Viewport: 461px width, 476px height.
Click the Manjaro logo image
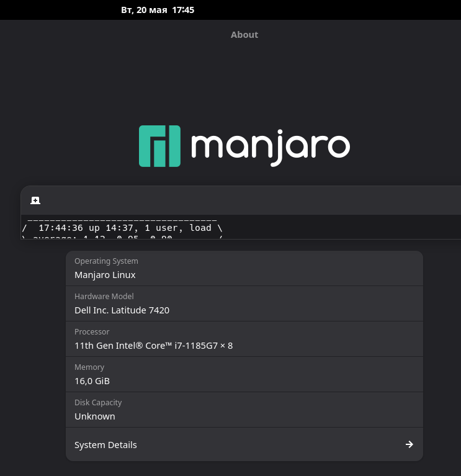point(244,146)
